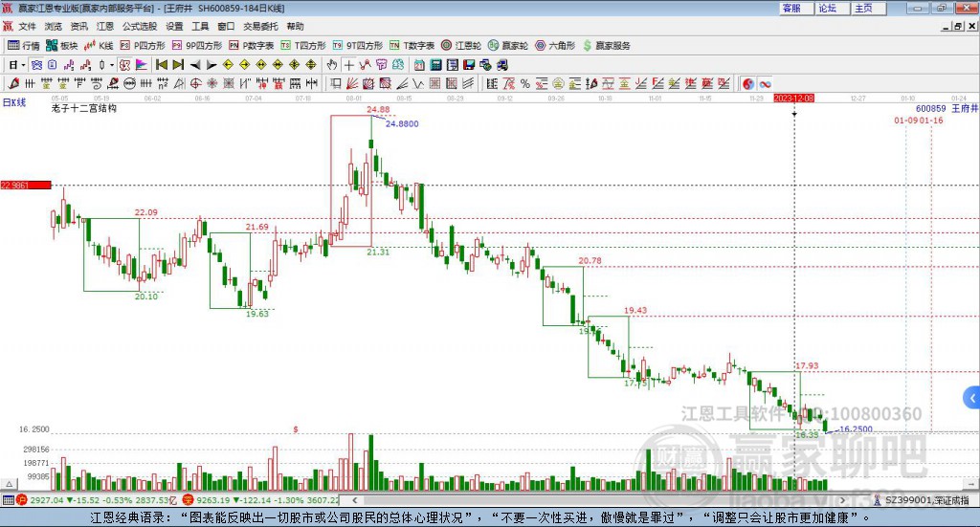The image size is (980, 527).
Task: Open the 工具 menu
Action: [200, 26]
